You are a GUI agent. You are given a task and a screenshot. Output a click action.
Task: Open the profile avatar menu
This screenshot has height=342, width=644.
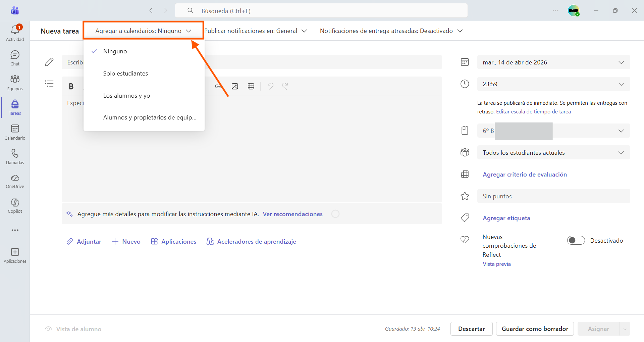click(x=574, y=10)
